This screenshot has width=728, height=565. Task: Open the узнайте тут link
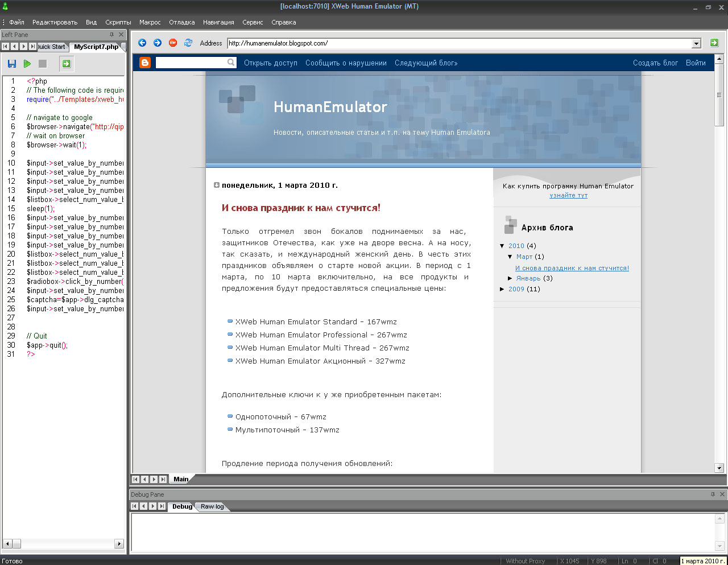tap(568, 195)
